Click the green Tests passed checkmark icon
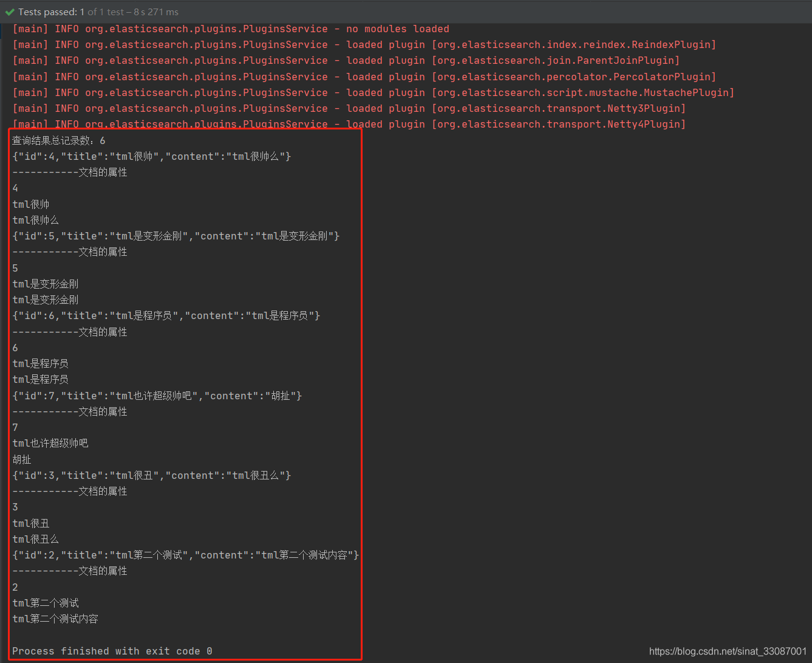Image resolution: width=812 pixels, height=663 pixels. point(10,12)
